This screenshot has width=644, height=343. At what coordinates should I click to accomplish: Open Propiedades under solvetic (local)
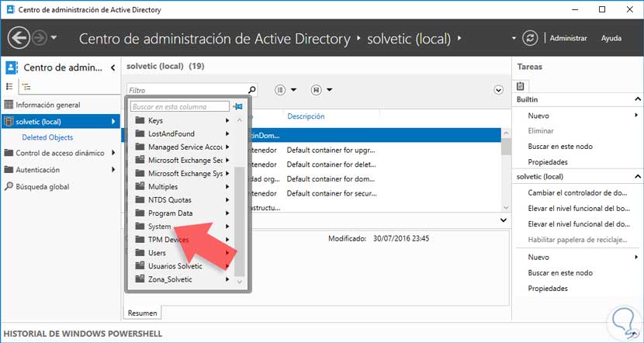[548, 289]
